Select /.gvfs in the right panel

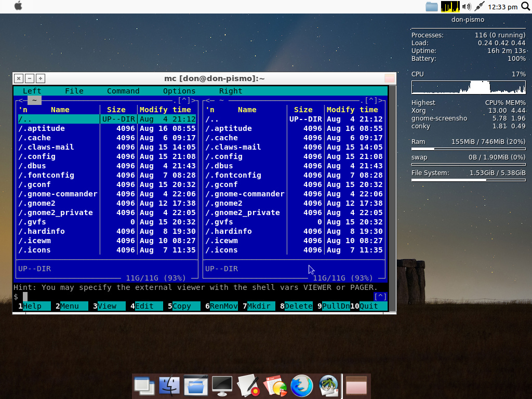coord(294,222)
